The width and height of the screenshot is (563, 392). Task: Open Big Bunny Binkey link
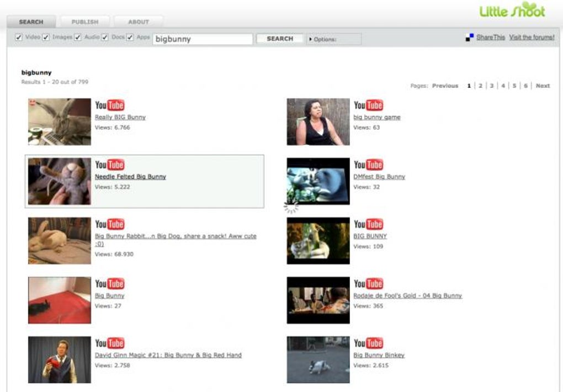pyautogui.click(x=379, y=355)
